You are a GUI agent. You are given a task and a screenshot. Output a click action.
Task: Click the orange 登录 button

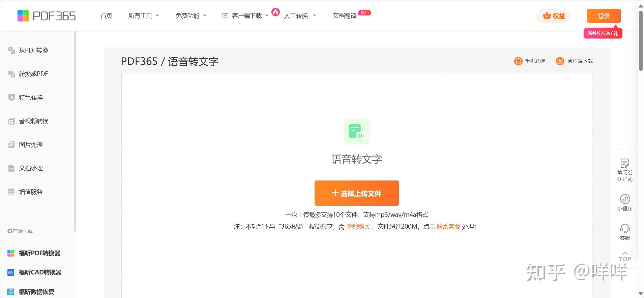coord(604,16)
